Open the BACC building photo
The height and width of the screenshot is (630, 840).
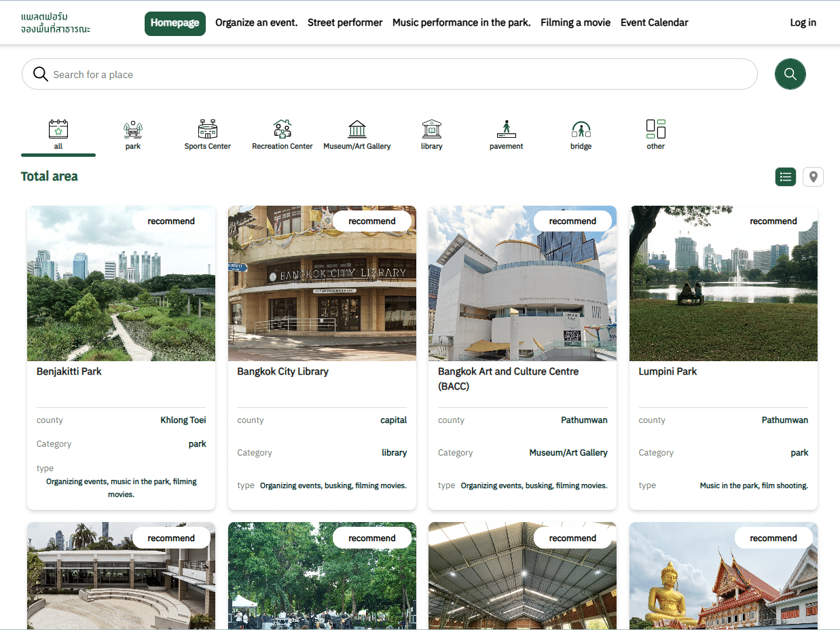coord(523,283)
